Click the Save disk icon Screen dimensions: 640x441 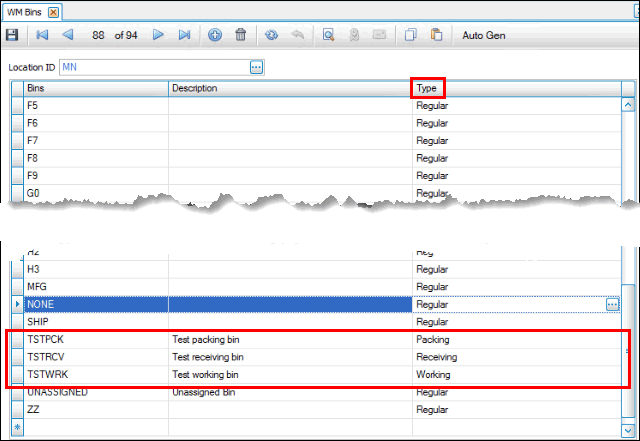tap(12, 35)
